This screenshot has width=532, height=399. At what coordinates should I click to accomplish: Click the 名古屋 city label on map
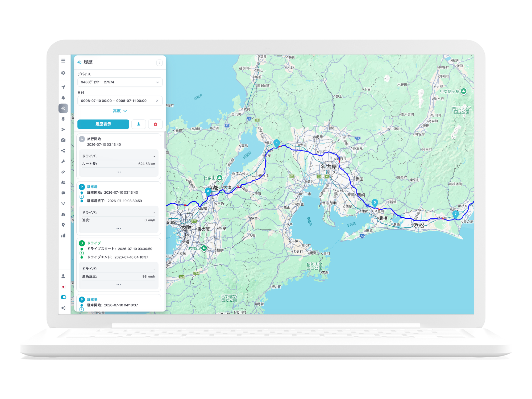click(x=329, y=167)
